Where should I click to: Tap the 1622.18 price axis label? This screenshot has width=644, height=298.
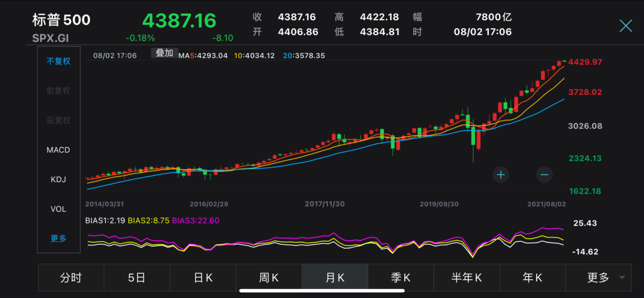pos(586,191)
